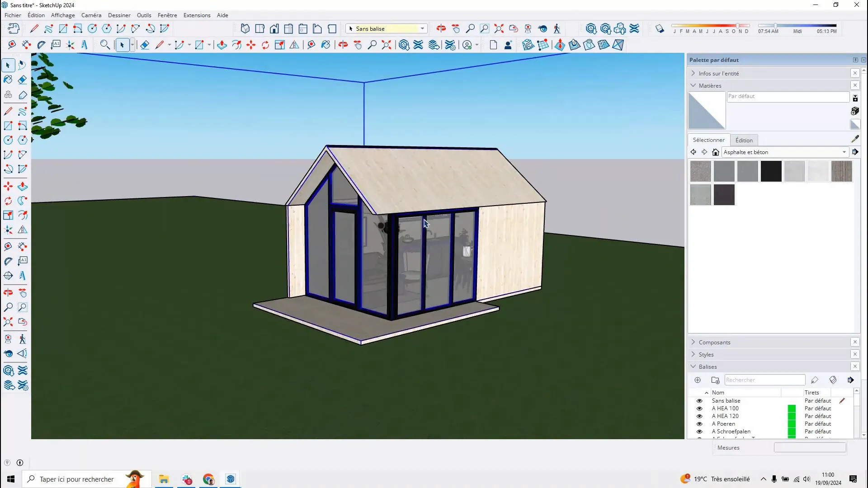Close the Styles panel with X
Screen dimensions: 868x488
[855, 354]
